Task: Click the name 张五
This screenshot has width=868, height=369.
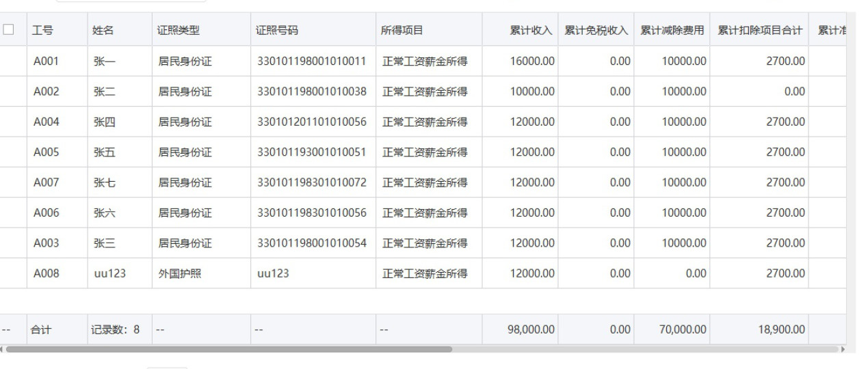Action: point(104,152)
